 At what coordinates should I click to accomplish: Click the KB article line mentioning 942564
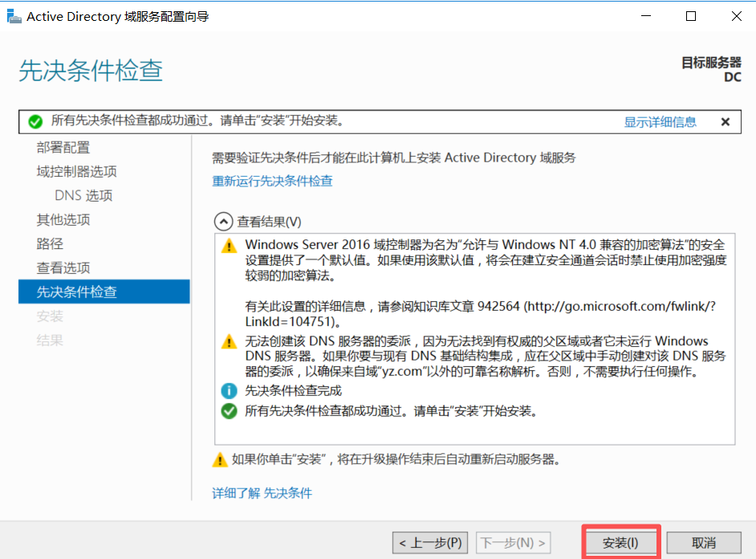pyautogui.click(x=480, y=314)
